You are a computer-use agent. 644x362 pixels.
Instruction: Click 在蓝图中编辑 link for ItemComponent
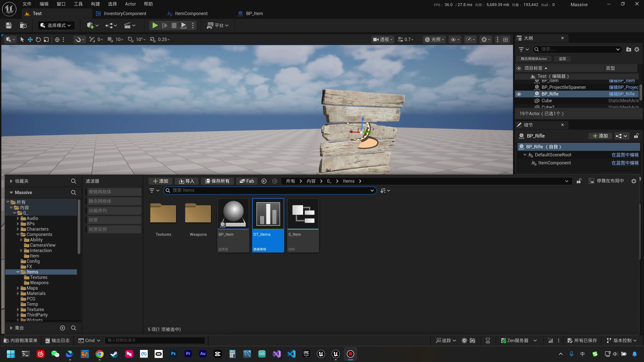tap(625, 163)
